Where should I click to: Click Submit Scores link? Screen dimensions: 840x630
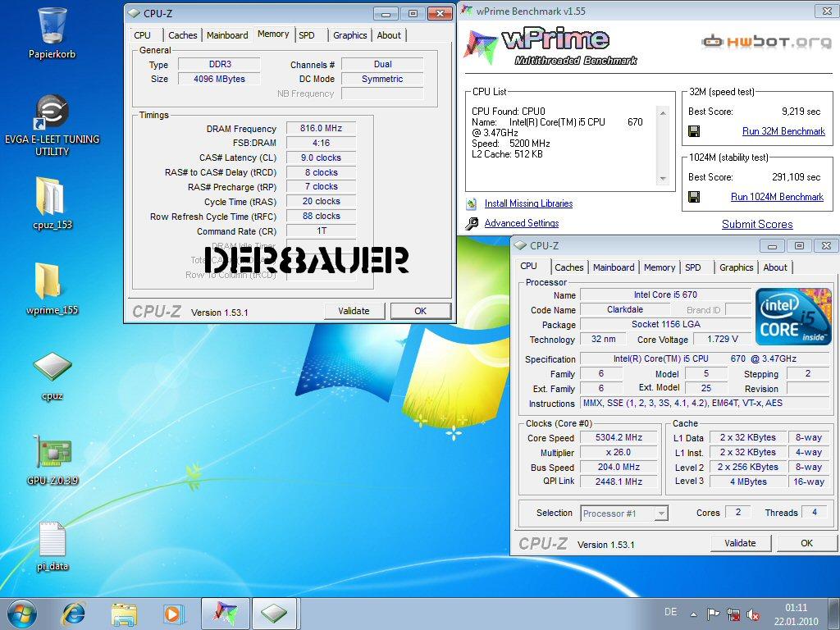point(757,225)
